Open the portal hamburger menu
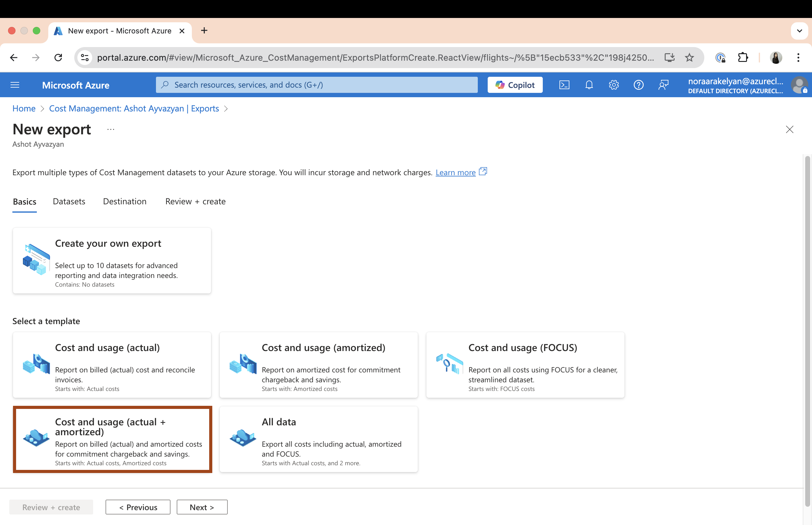Image resolution: width=812 pixels, height=525 pixels. pos(15,85)
